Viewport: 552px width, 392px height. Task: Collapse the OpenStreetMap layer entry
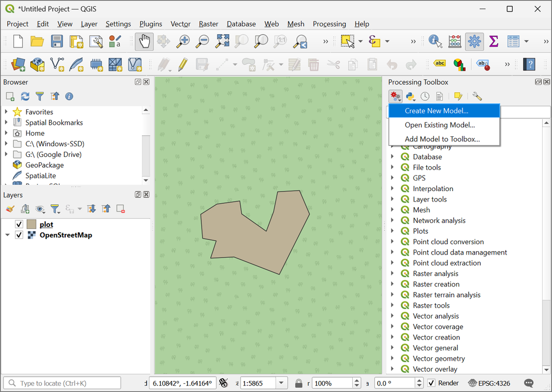7,235
